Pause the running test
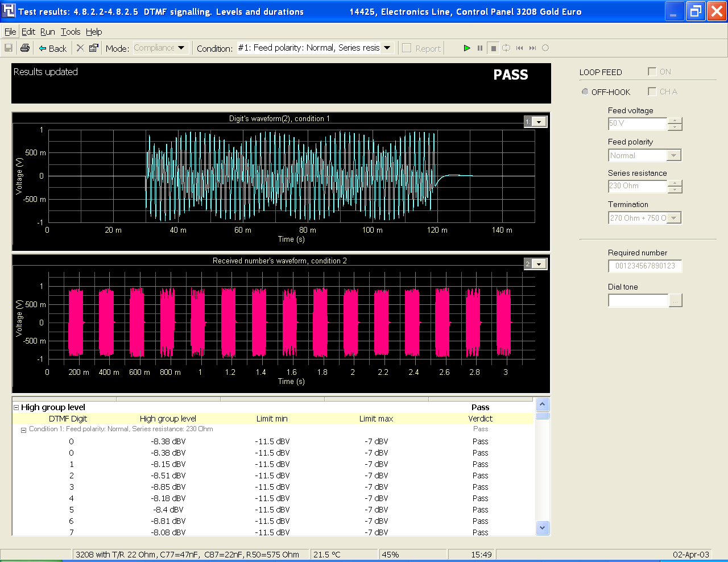The width and height of the screenshot is (728, 562). 480,48
